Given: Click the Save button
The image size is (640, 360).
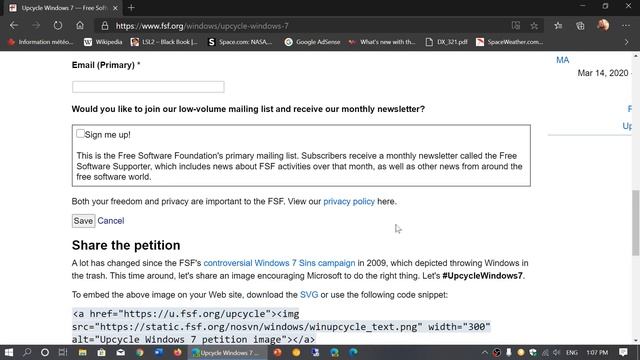Looking at the screenshot, I should coord(83,221).
